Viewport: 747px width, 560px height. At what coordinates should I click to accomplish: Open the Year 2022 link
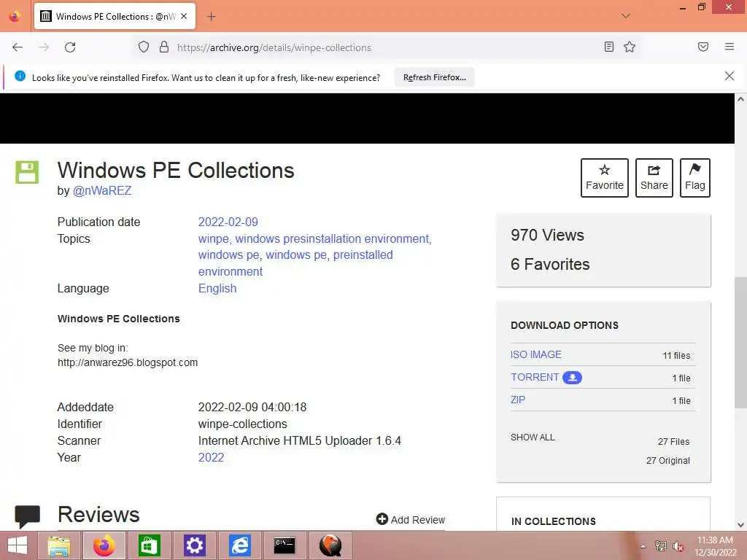pyautogui.click(x=211, y=457)
